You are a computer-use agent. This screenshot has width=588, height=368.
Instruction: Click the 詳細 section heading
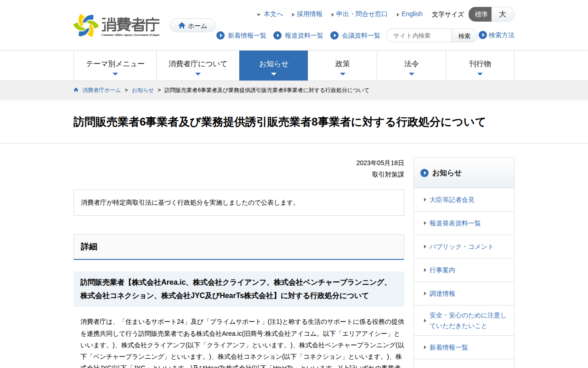239,247
